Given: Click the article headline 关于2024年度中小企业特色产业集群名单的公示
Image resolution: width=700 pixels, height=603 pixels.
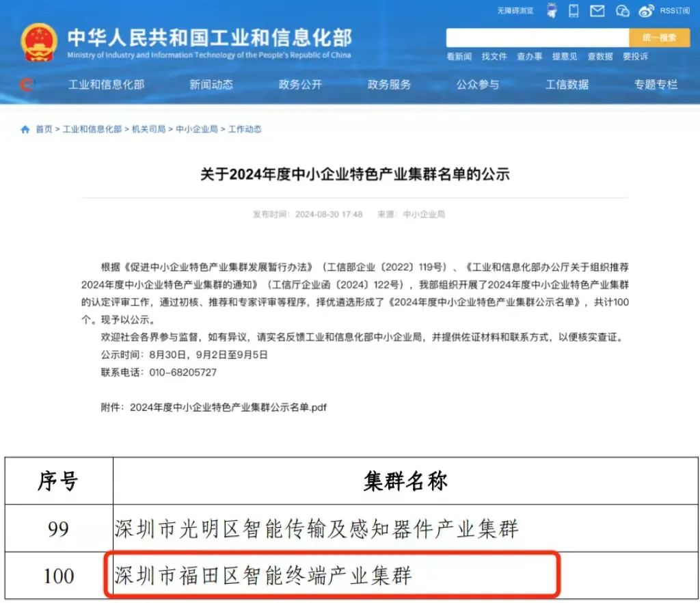Looking at the screenshot, I should coord(355,174).
